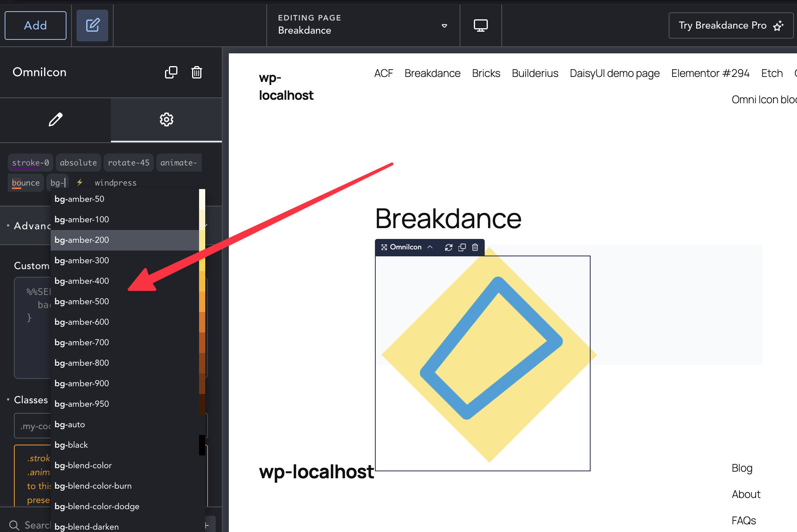Delete the OmniIcon element from the panel header

(x=197, y=72)
